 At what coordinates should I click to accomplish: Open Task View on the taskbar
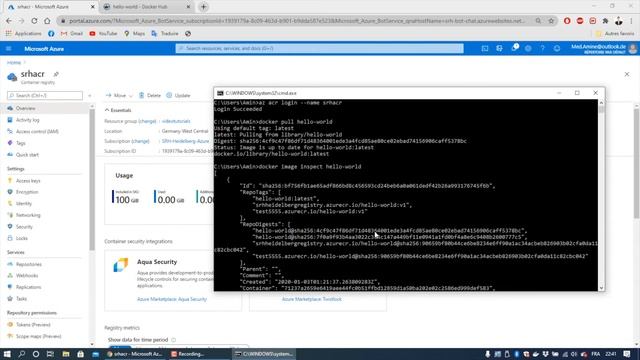pyautogui.click(x=50, y=354)
